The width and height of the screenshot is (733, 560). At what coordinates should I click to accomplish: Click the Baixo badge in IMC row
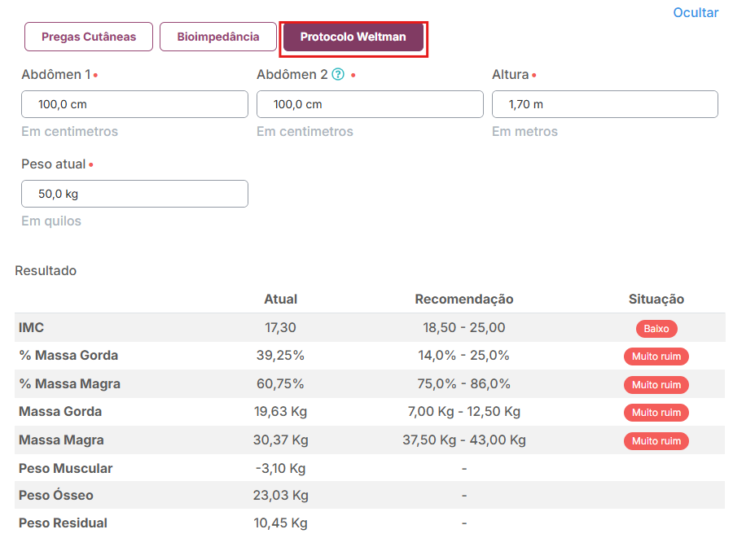pyautogui.click(x=656, y=328)
